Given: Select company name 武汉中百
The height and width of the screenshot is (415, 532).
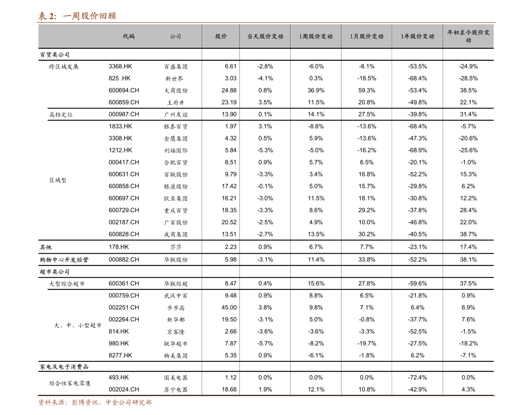Looking at the screenshot, I should pos(176,296).
